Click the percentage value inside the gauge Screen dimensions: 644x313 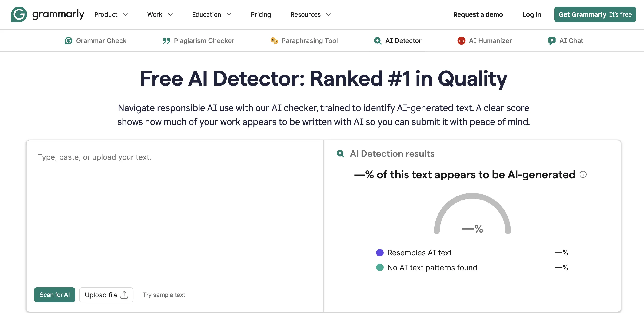[x=472, y=229]
